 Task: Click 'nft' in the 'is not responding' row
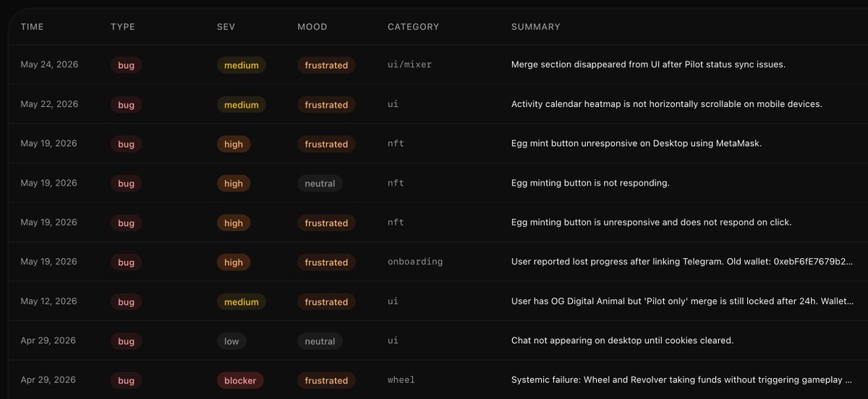pyautogui.click(x=396, y=184)
